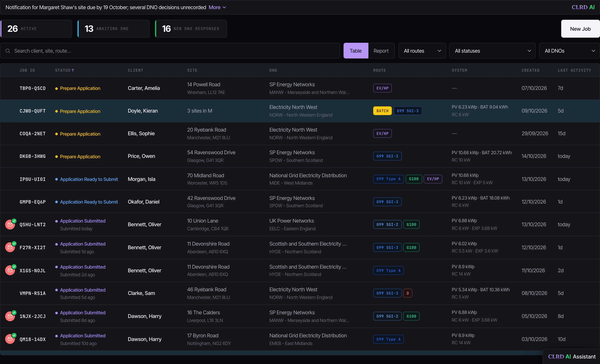
Task: Click the DNO column header
Action: pyautogui.click(x=273, y=70)
